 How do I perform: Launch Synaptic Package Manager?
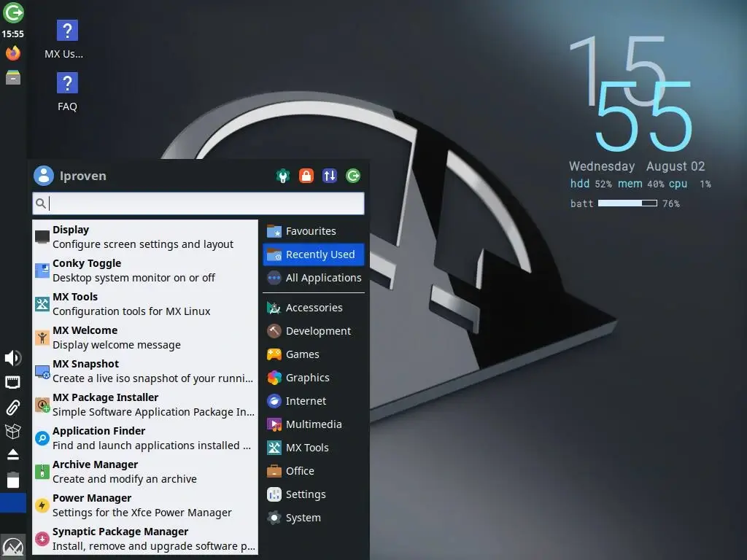(x=145, y=539)
